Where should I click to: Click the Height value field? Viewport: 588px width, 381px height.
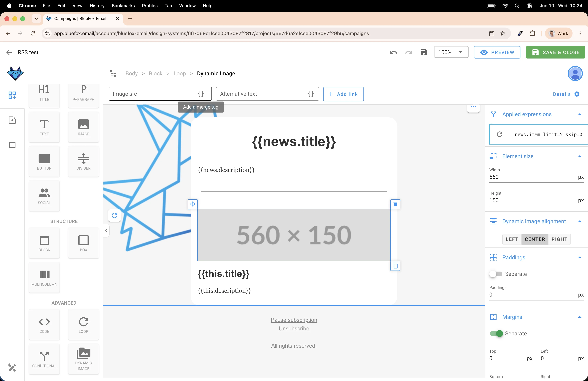[x=536, y=200]
